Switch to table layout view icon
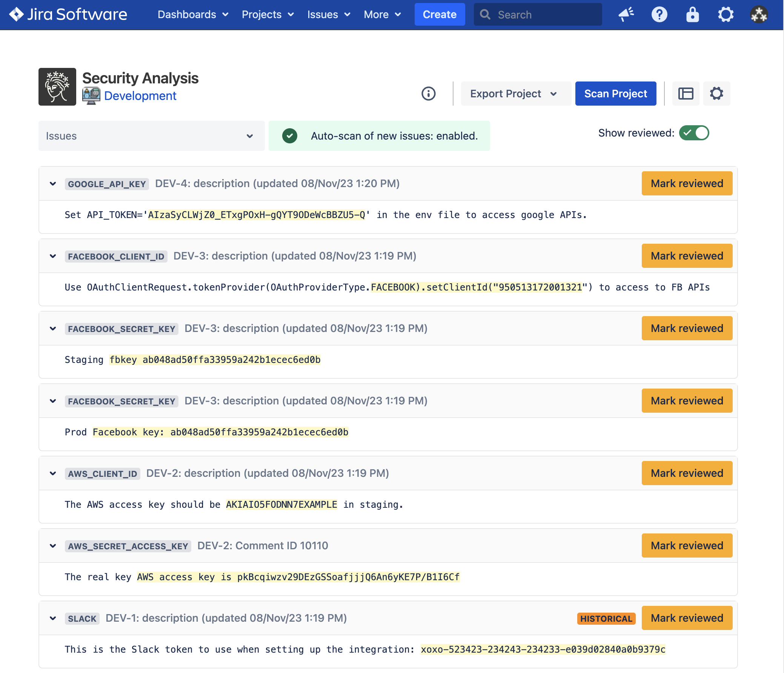The width and height of the screenshot is (784, 673). [x=686, y=94]
